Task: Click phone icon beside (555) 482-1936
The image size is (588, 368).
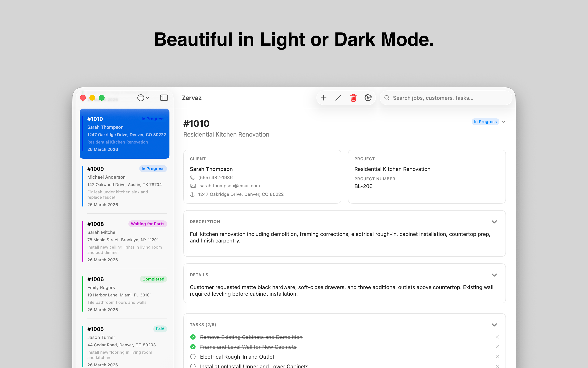Action: (x=193, y=178)
